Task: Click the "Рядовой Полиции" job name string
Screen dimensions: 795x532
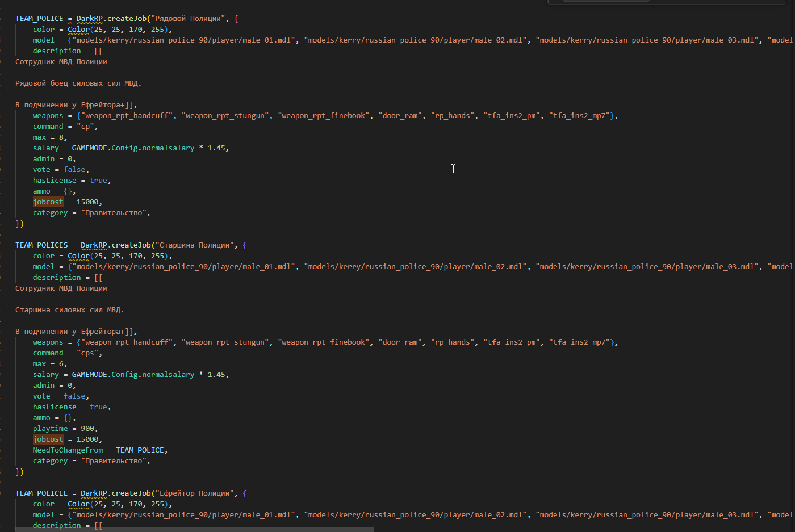Action: coord(187,19)
